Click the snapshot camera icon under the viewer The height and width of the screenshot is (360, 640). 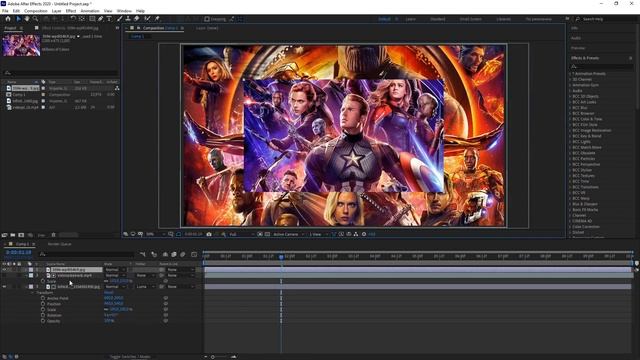click(x=209, y=234)
